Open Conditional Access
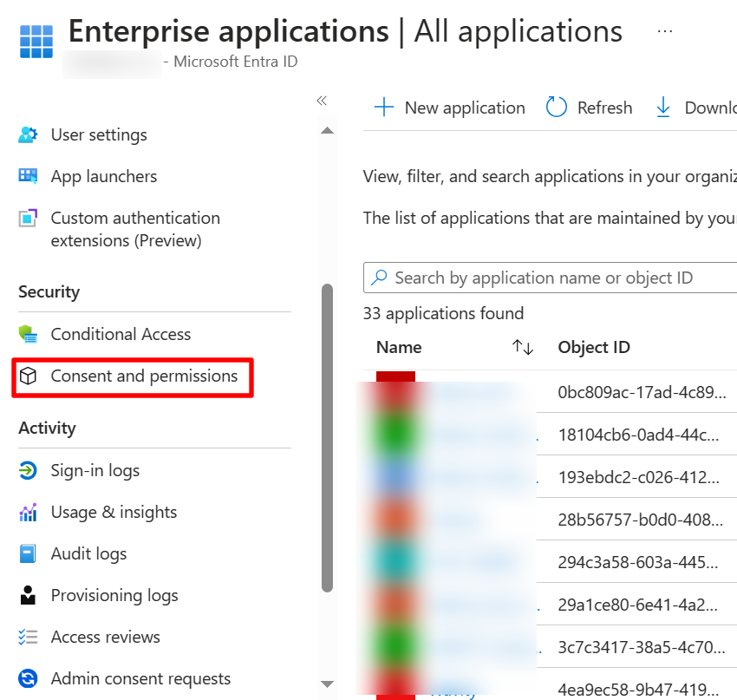737x700 pixels. tap(121, 334)
